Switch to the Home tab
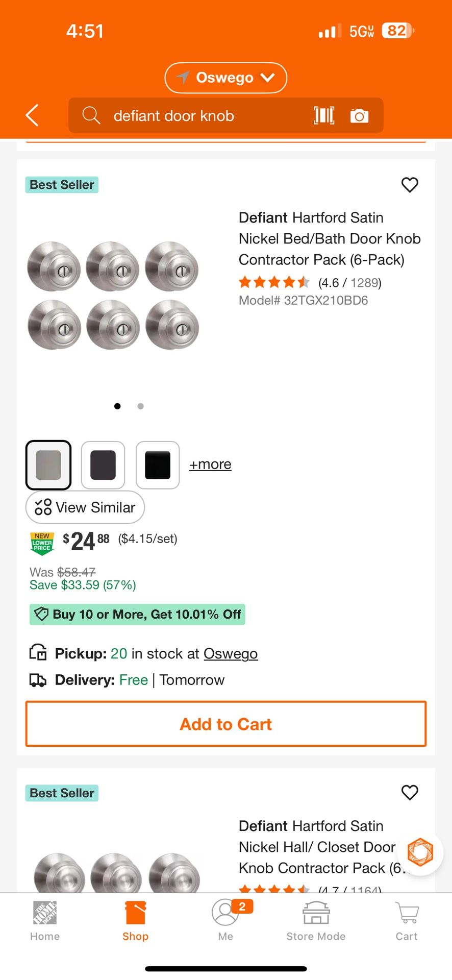Image resolution: width=452 pixels, height=980 pixels. pyautogui.click(x=45, y=921)
